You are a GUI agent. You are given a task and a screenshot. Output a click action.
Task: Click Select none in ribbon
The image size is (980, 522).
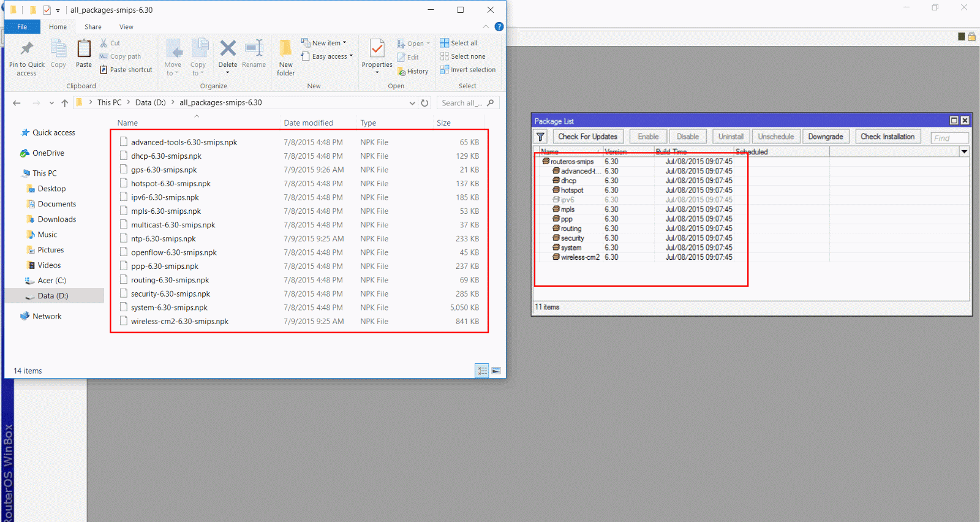[x=462, y=56]
